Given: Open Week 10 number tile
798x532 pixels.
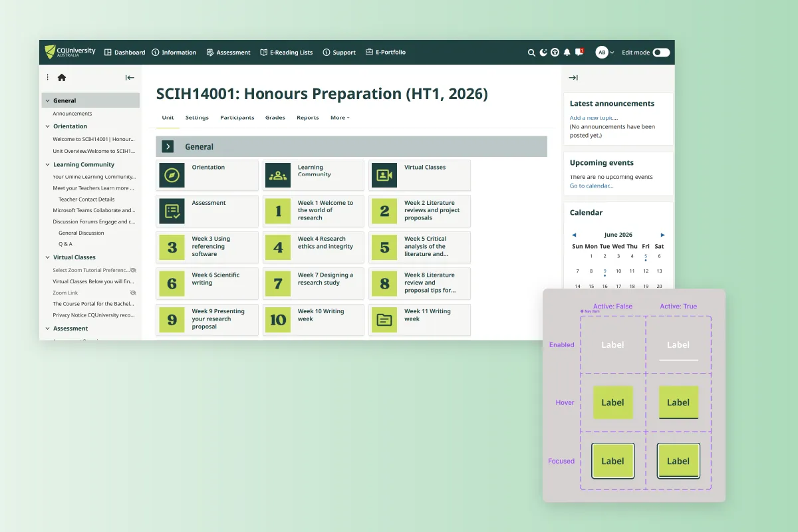Looking at the screenshot, I should 278,320.
